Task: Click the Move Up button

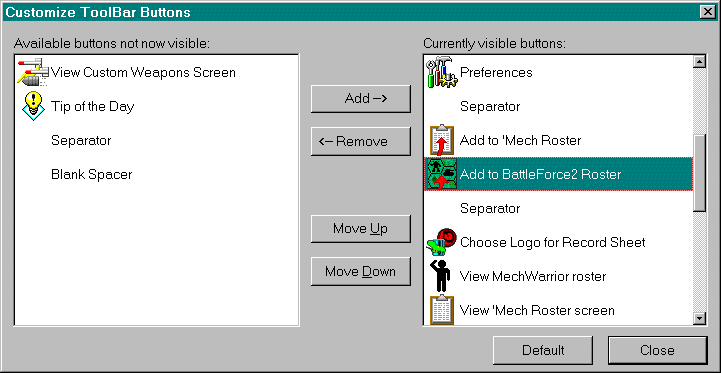Action: 360,229
